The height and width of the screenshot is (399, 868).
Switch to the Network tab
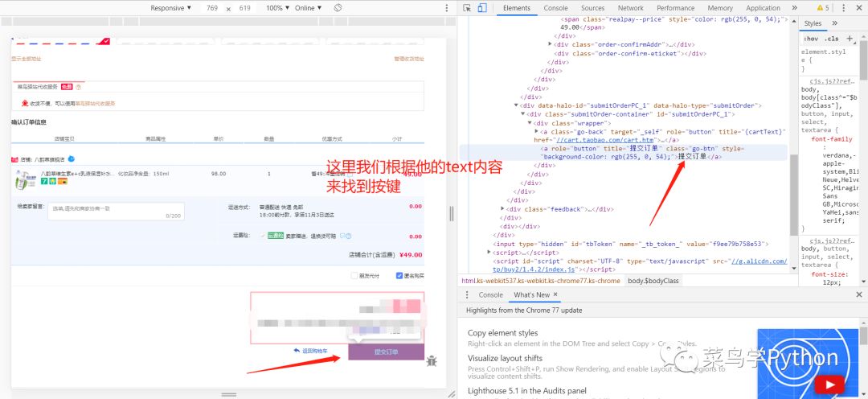[631, 8]
